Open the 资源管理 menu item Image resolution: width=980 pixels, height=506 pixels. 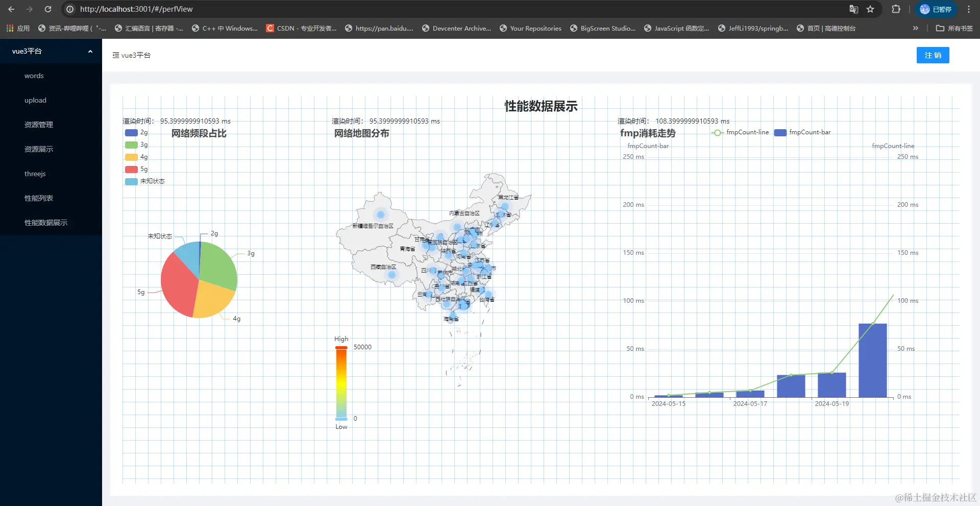pos(51,125)
